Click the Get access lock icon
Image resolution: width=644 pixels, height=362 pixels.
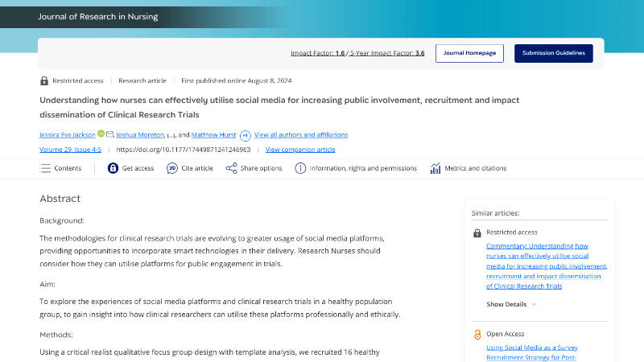click(113, 168)
